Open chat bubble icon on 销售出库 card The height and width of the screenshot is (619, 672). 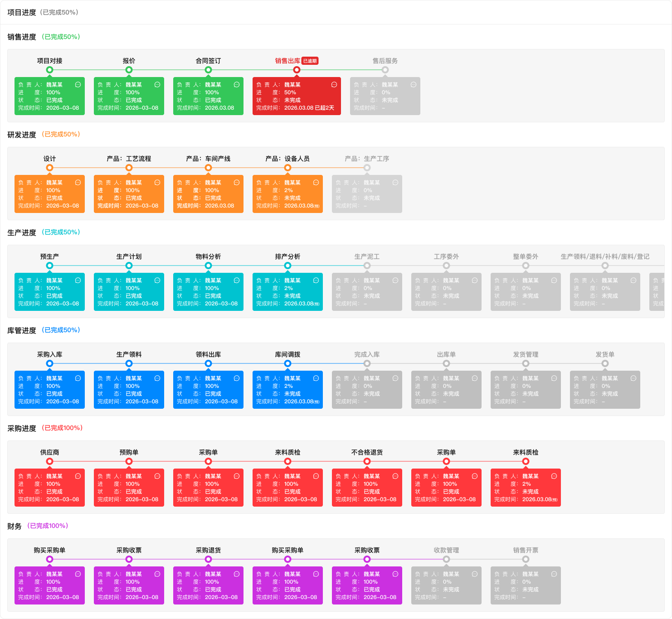[x=334, y=85]
